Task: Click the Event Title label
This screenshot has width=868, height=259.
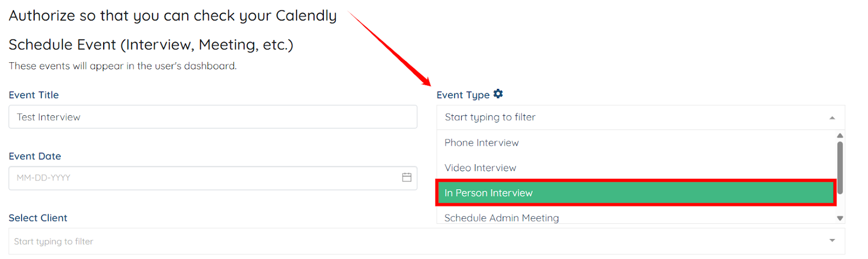Action: click(x=34, y=95)
